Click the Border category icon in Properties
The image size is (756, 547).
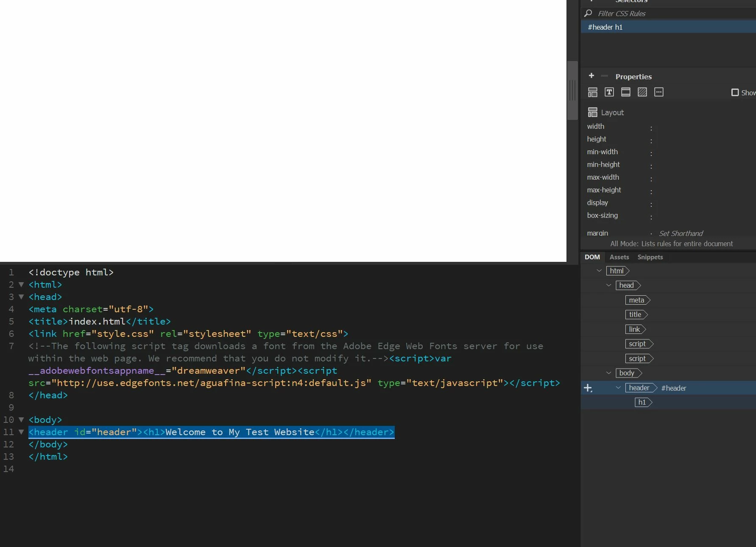pyautogui.click(x=625, y=92)
